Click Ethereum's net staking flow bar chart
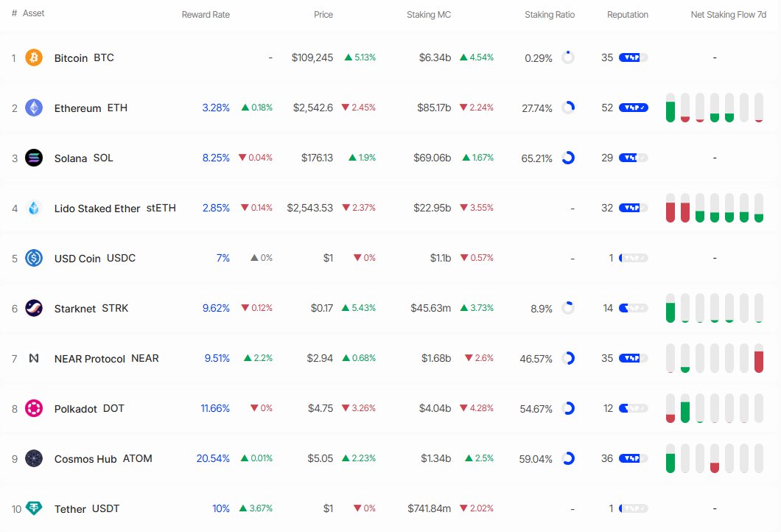 coord(714,108)
